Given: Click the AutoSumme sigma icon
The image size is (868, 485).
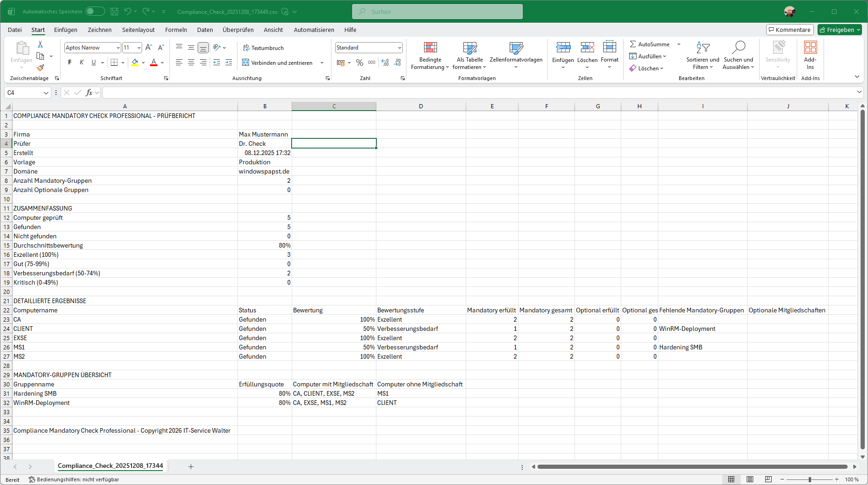Looking at the screenshot, I should (632, 44).
